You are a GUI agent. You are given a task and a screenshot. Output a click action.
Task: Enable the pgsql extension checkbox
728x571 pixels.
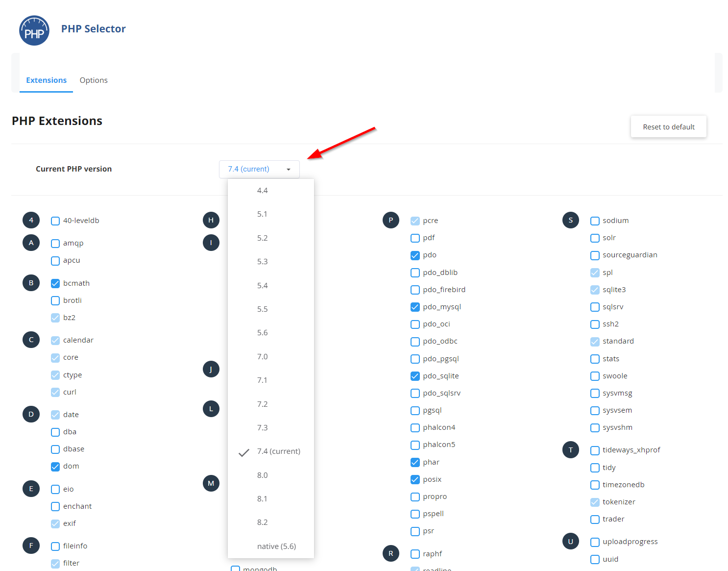[415, 411]
